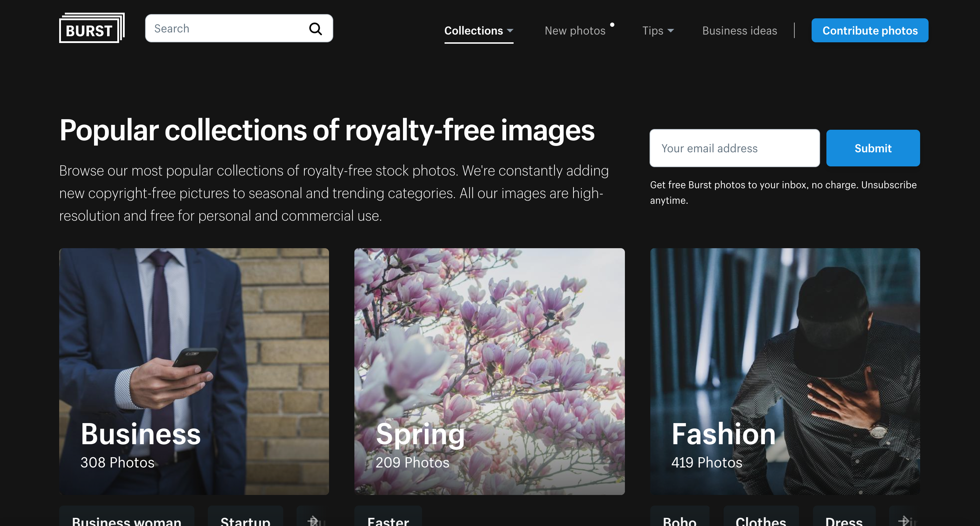The height and width of the screenshot is (526, 980).
Task: Open the Business collection thumbnail
Action: pos(194,371)
